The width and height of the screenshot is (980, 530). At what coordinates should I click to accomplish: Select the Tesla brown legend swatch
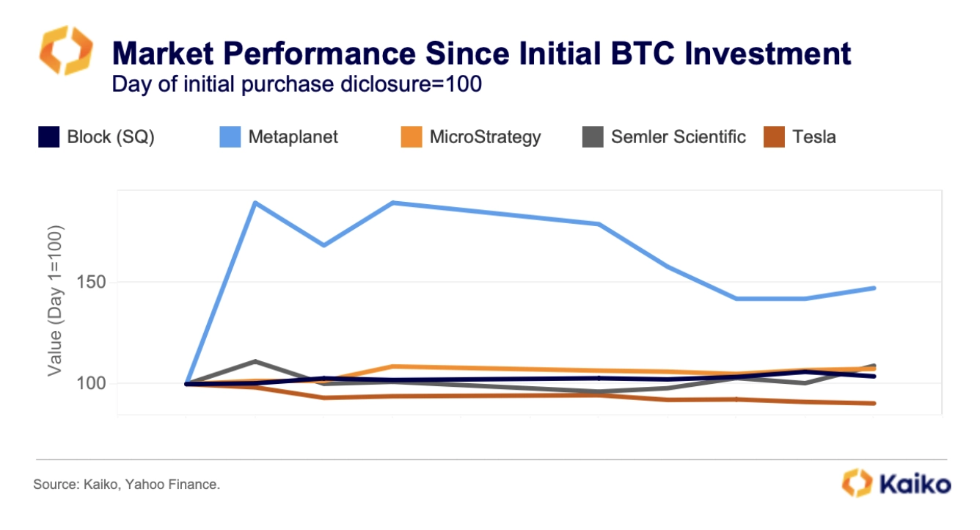775,137
